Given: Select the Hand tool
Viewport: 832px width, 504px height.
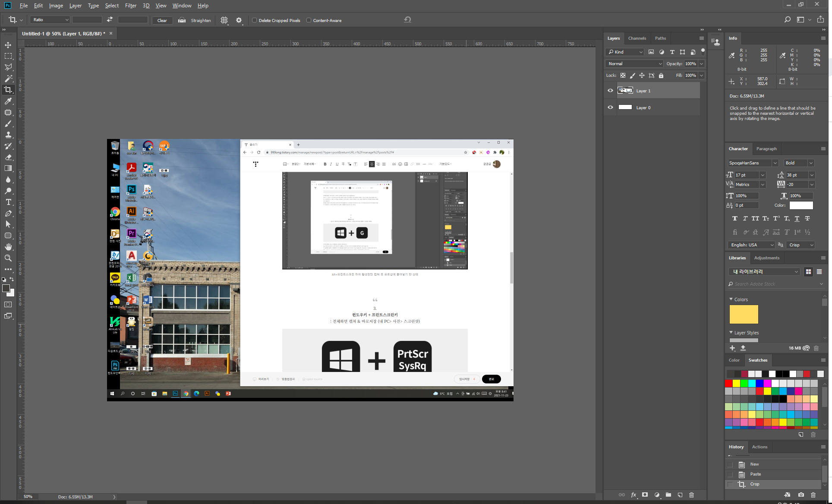Looking at the screenshot, I should coord(8,247).
